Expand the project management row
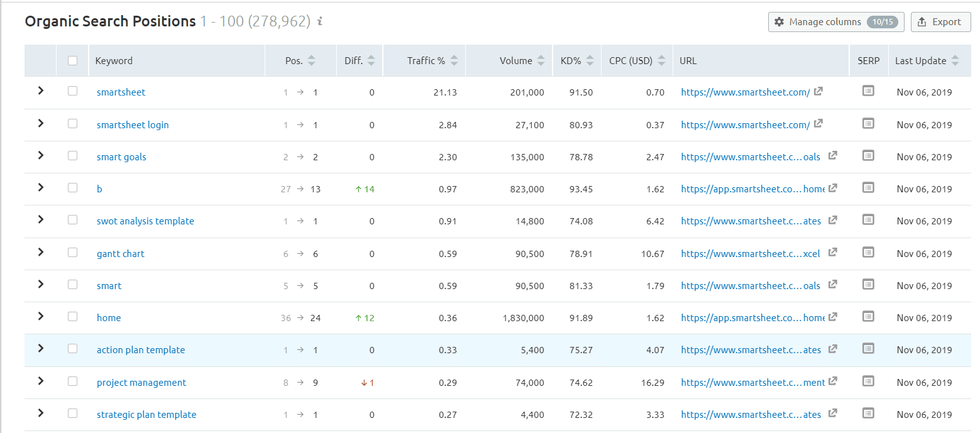The height and width of the screenshot is (433, 980). click(41, 381)
